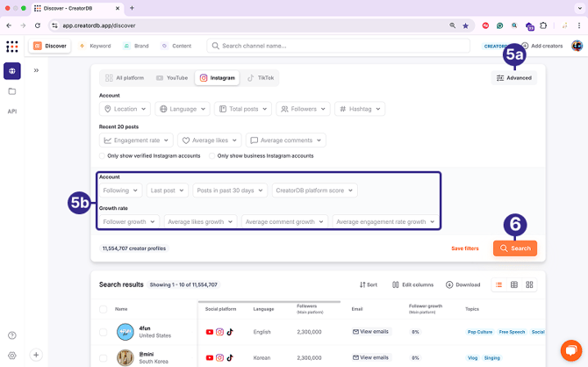
Task: Open Posts in past 30 days dropdown
Action: point(230,191)
